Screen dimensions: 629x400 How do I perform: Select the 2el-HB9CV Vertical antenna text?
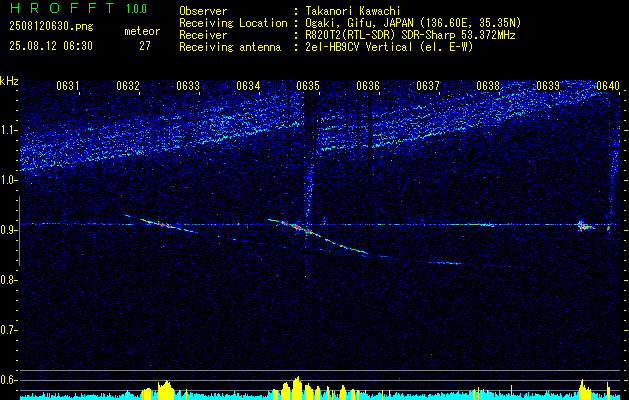point(389,47)
